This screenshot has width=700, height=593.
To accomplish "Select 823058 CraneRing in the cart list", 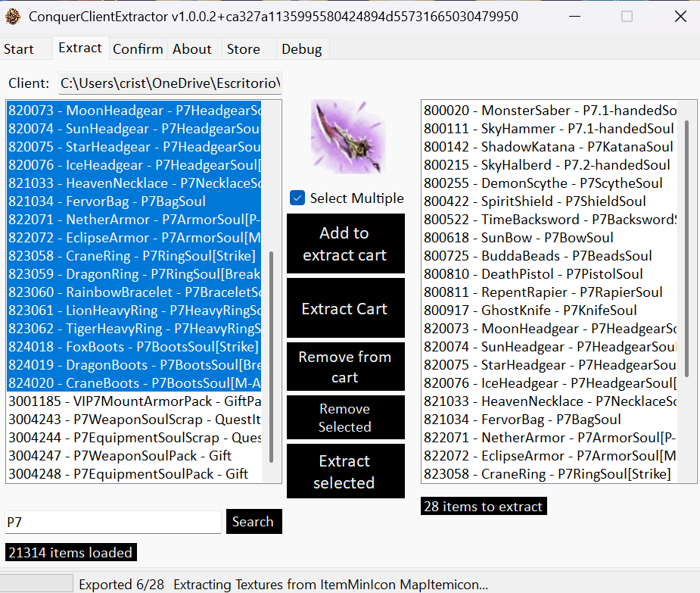I will coord(549,474).
